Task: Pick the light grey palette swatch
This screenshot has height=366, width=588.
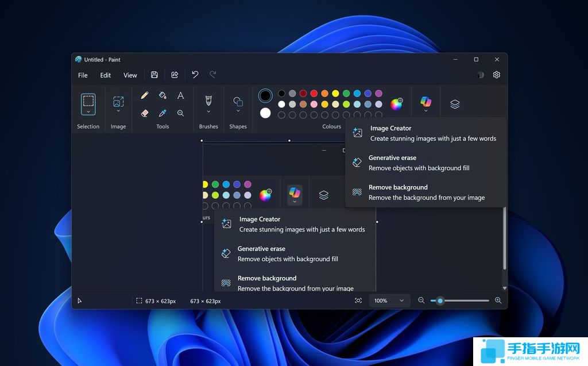Action: 292,104
